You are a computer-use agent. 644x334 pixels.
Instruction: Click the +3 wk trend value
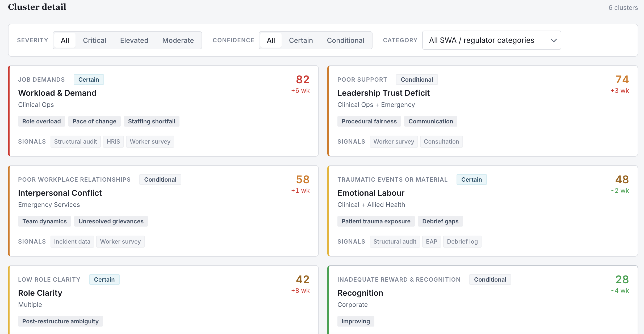(620, 91)
